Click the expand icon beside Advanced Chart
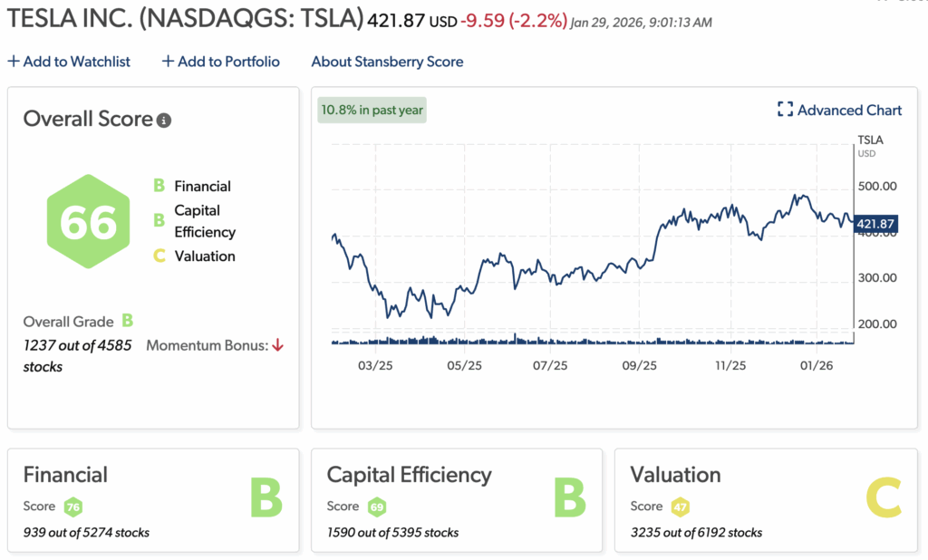This screenshot has width=928, height=560. [783, 109]
